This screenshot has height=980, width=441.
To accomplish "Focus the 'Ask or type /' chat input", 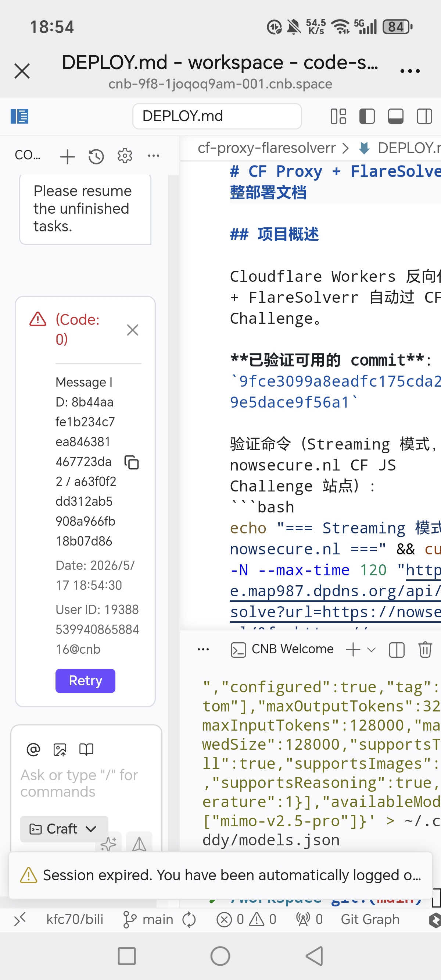I will tap(86, 783).
